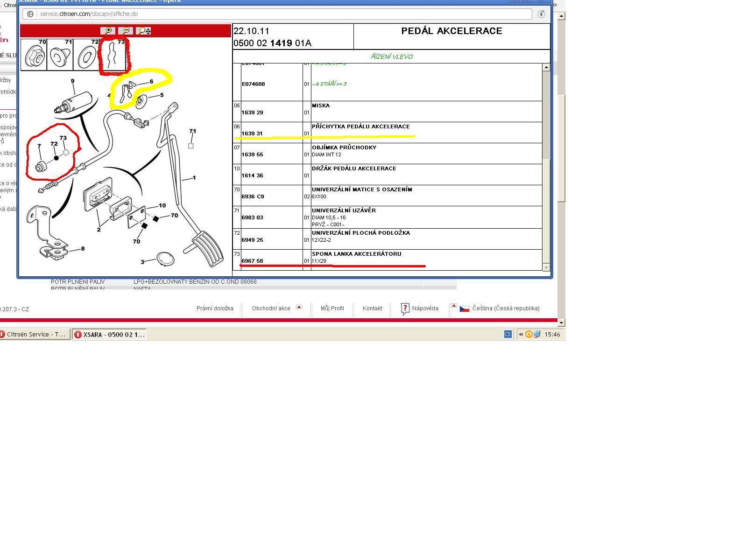Click callout 1 on pedal arm
Screen dimensions: 747x560
pyautogui.click(x=194, y=177)
